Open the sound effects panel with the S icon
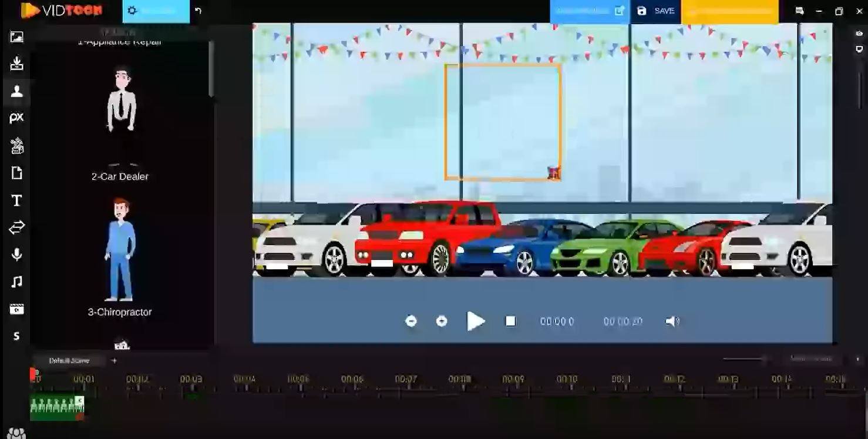This screenshot has width=868, height=439. click(x=16, y=336)
